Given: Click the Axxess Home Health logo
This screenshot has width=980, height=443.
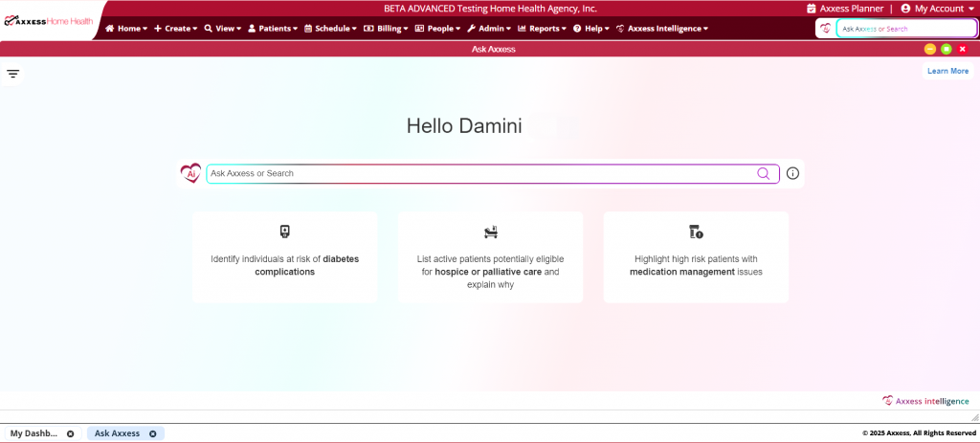Looking at the screenshot, I should [x=48, y=21].
